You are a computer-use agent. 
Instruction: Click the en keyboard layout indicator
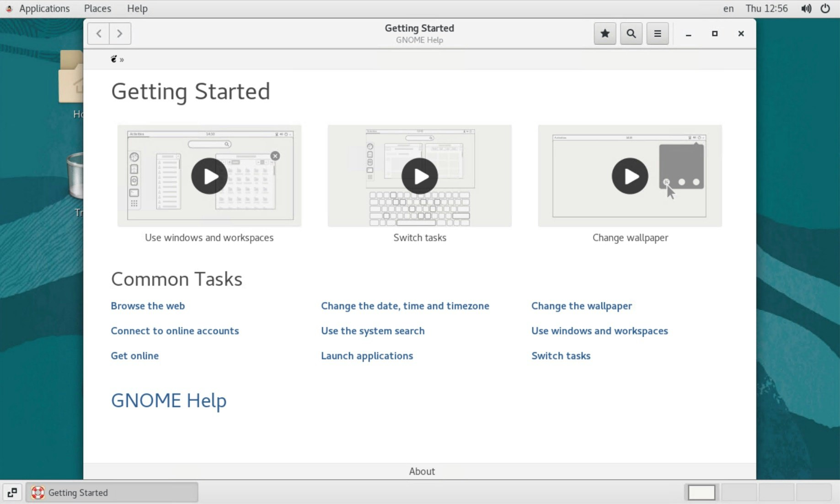[728, 9]
